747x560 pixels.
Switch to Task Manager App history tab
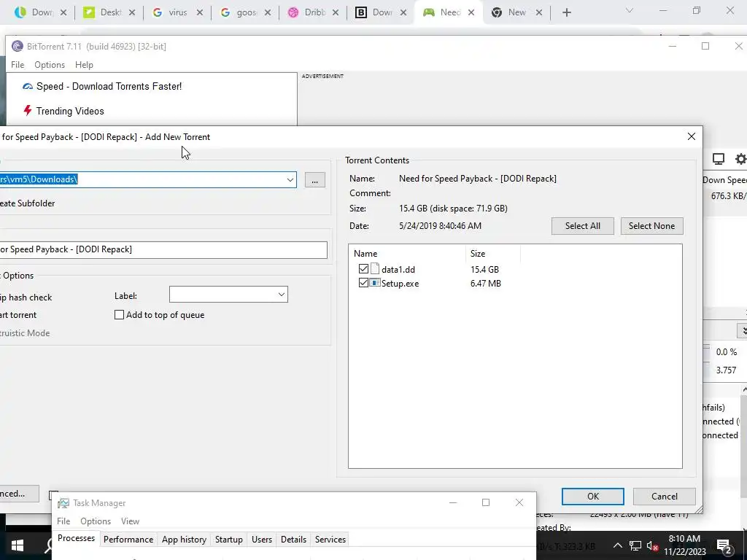click(184, 540)
